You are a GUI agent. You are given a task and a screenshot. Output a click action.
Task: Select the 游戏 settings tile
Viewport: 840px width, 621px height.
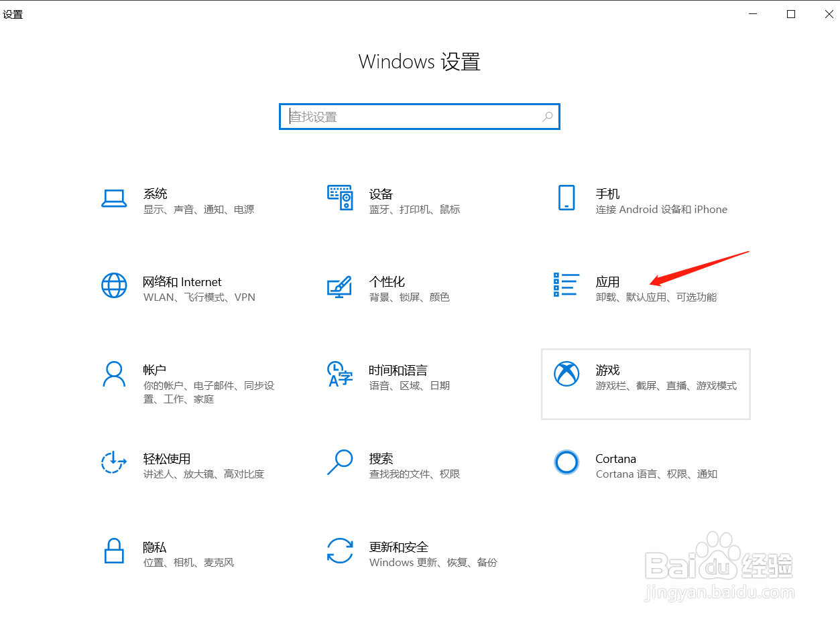pyautogui.click(x=645, y=384)
